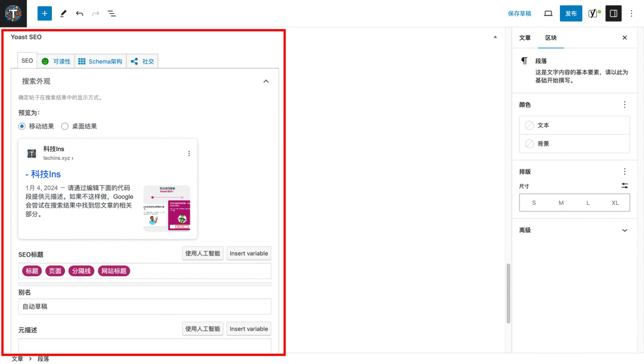This screenshot has width=644, height=364.
Task: Click the page variable tag
Action: (x=55, y=271)
